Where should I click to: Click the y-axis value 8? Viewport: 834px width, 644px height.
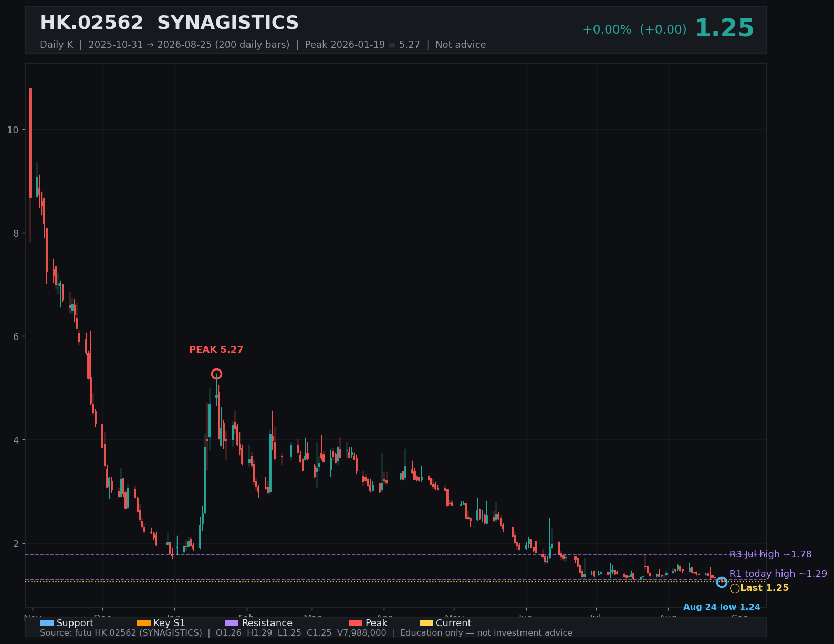pos(16,233)
